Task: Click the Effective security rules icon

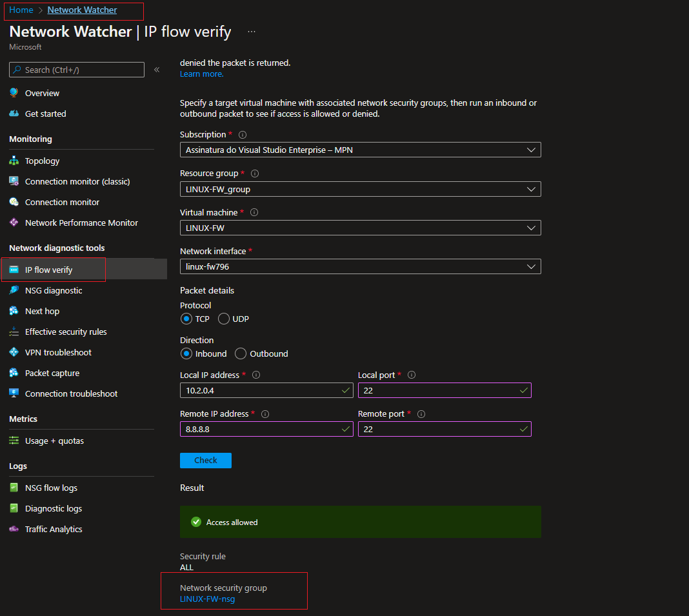Action: pyautogui.click(x=14, y=332)
